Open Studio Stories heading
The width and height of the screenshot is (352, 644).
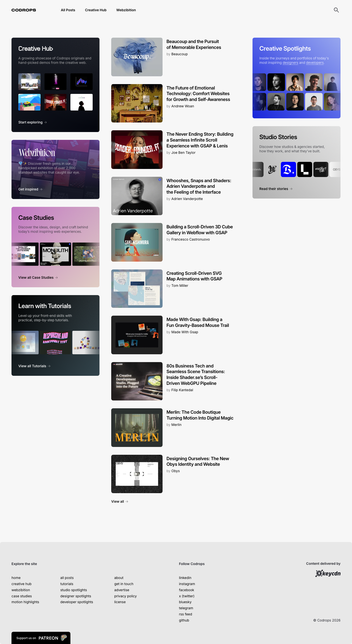pos(278,137)
